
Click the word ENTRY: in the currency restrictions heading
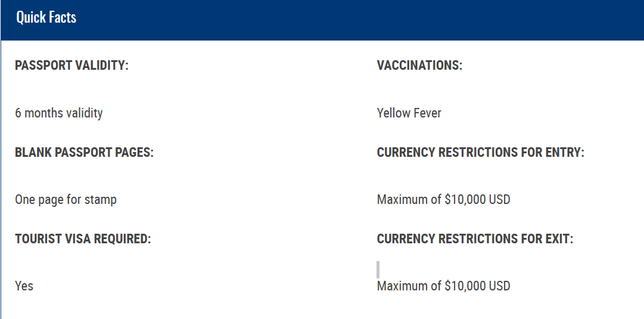point(565,152)
